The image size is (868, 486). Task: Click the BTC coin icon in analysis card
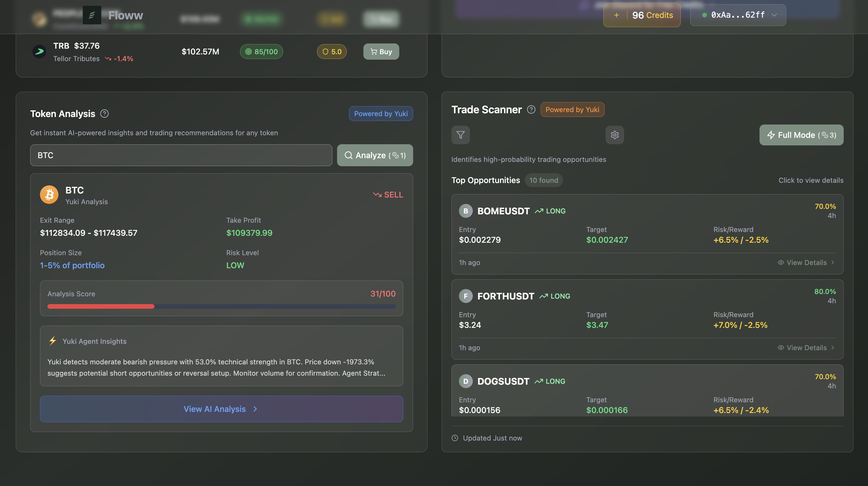click(49, 195)
